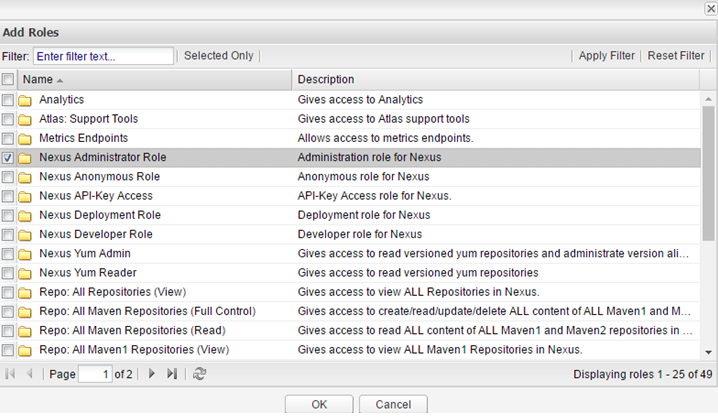Refresh the roles list
This screenshot has width=718, height=419.
tap(200, 374)
